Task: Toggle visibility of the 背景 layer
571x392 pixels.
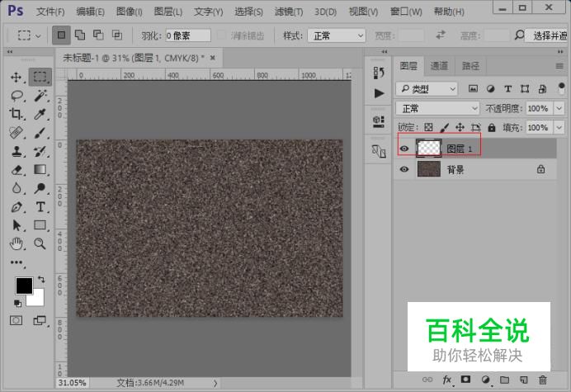Action: 404,169
